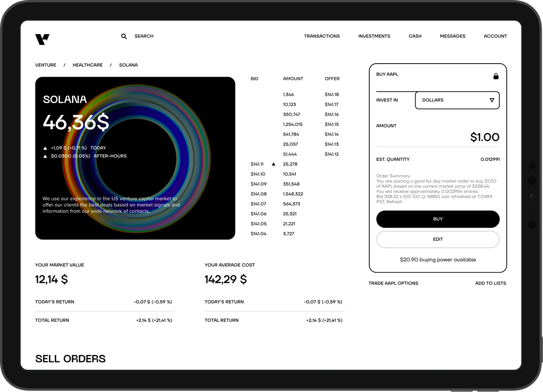Image resolution: width=543 pixels, height=392 pixels.
Task: Click the after-hours change up-arrow icon
Action: (x=45, y=156)
